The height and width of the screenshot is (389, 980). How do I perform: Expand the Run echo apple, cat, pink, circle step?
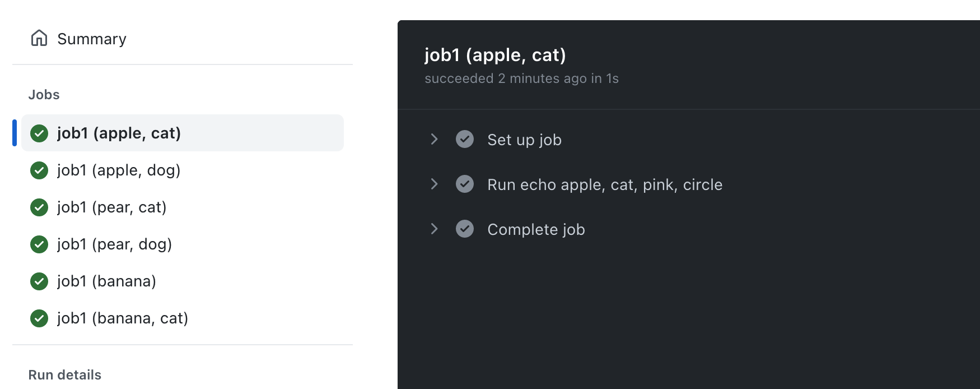point(435,184)
